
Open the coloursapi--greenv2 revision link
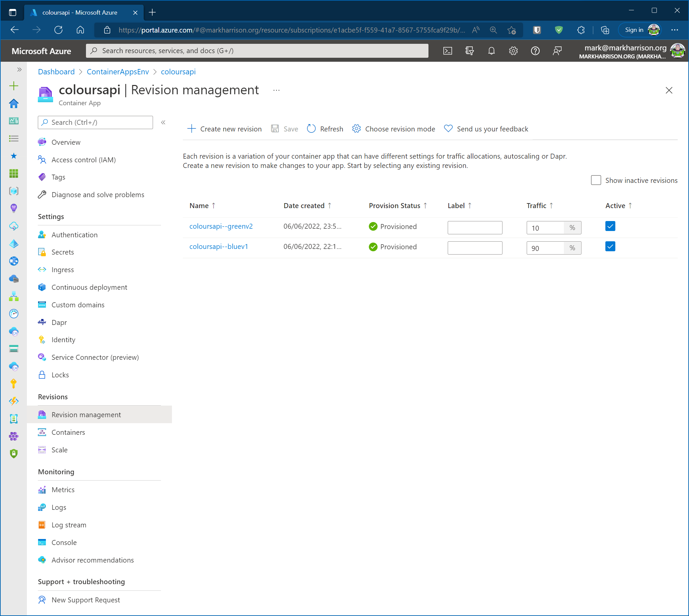coord(221,226)
